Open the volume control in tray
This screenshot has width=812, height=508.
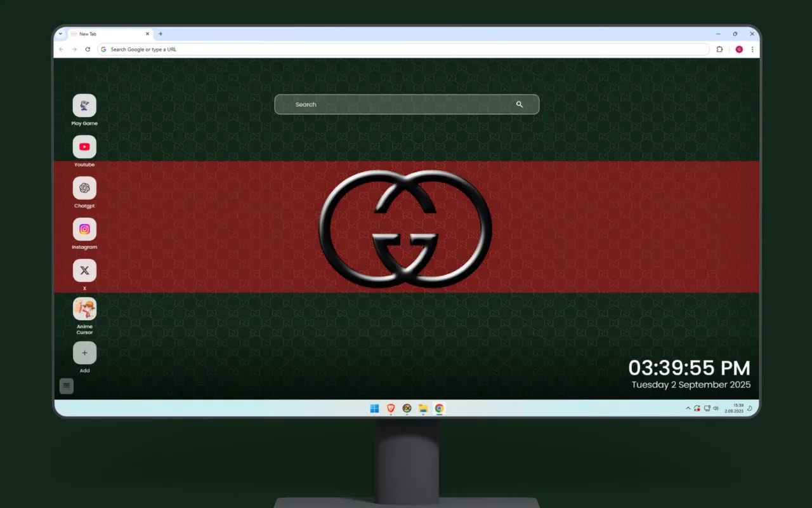(716, 408)
